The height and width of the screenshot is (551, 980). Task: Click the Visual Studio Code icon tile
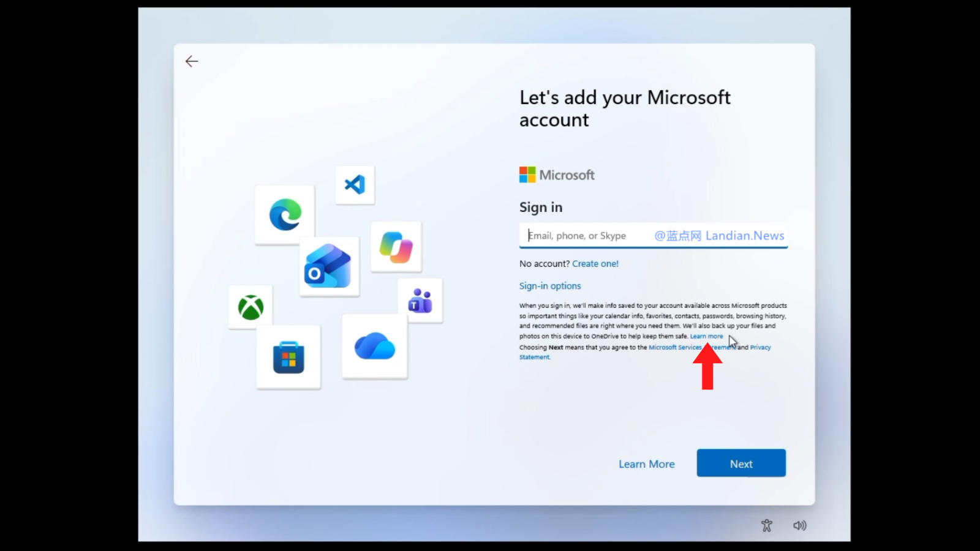[355, 185]
